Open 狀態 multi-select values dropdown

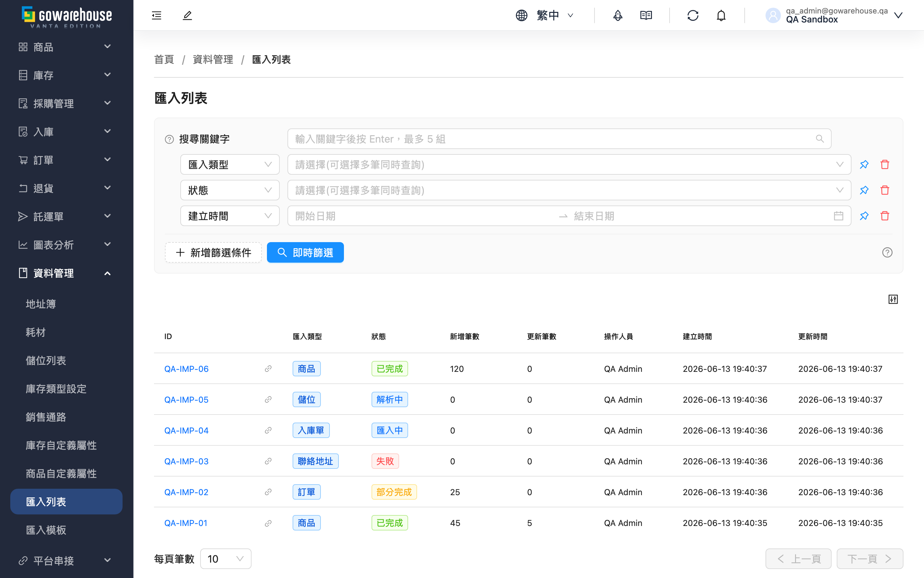pyautogui.click(x=569, y=190)
